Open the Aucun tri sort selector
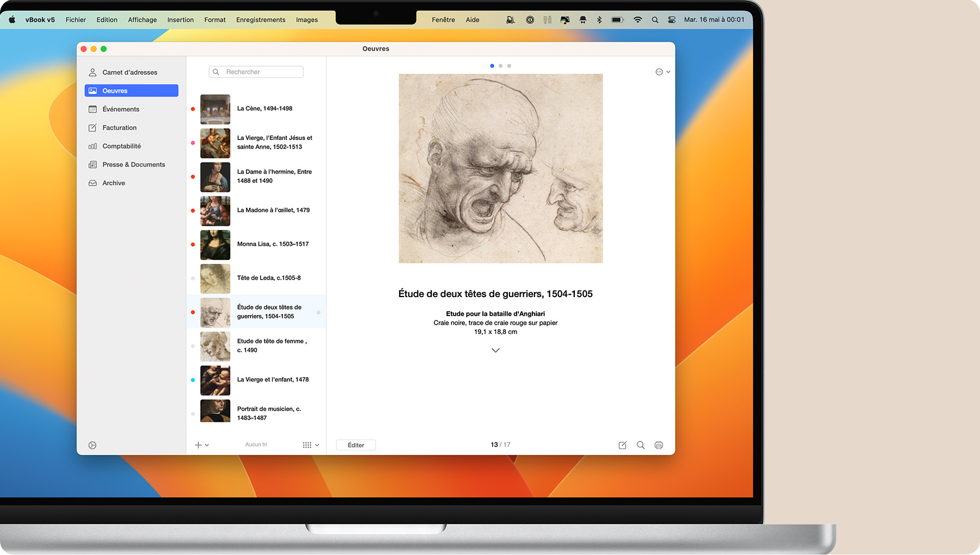This screenshot has height=555, width=980. coord(256,445)
